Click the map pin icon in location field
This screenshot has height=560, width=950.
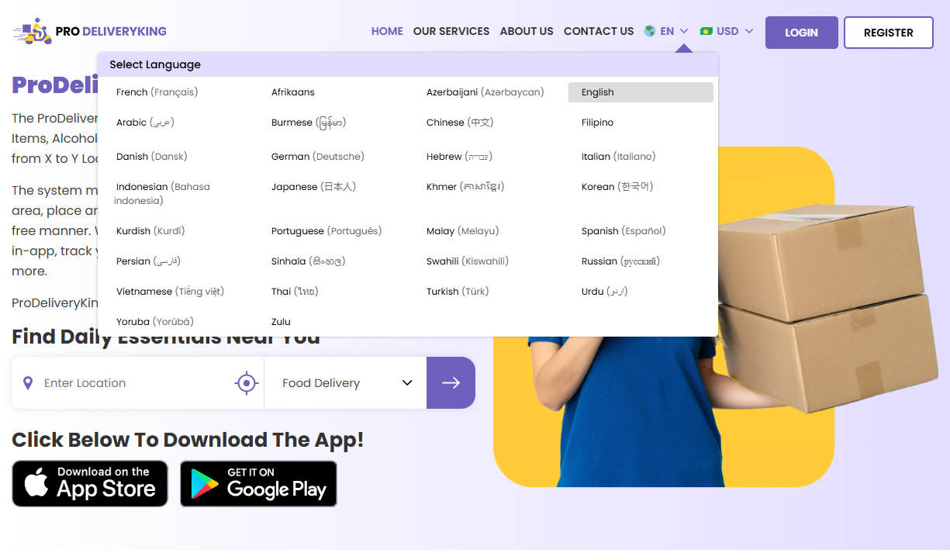click(28, 383)
